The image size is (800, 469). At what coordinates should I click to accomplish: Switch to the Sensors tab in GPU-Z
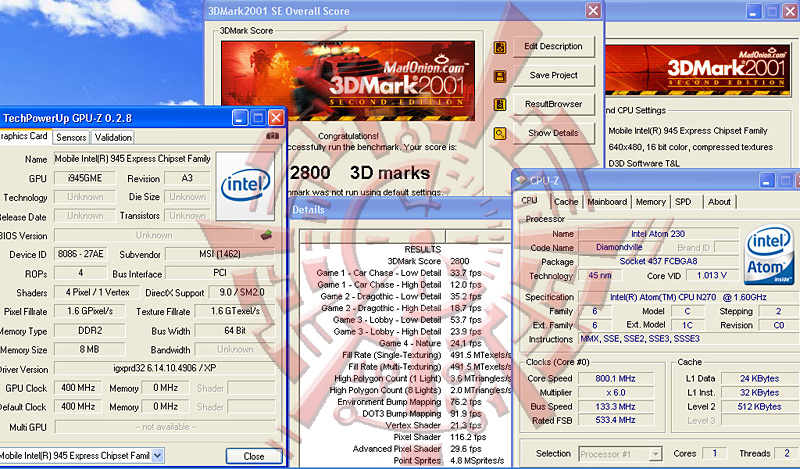tap(71, 137)
